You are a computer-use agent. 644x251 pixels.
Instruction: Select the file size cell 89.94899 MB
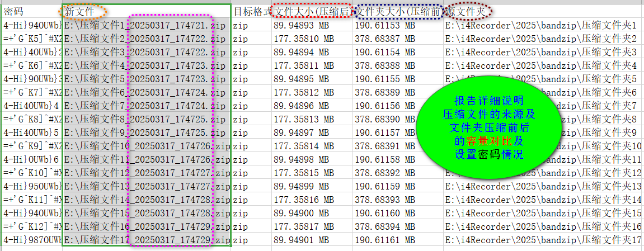click(x=312, y=186)
